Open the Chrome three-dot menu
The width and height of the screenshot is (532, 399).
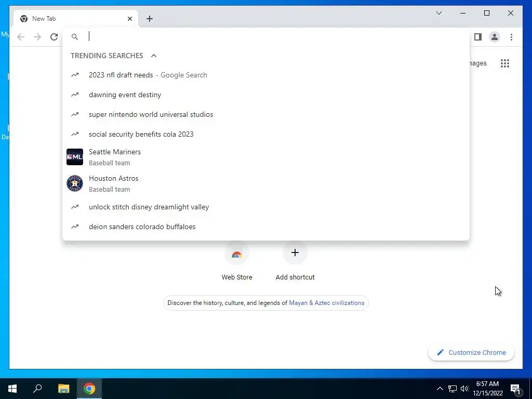pyautogui.click(x=511, y=37)
